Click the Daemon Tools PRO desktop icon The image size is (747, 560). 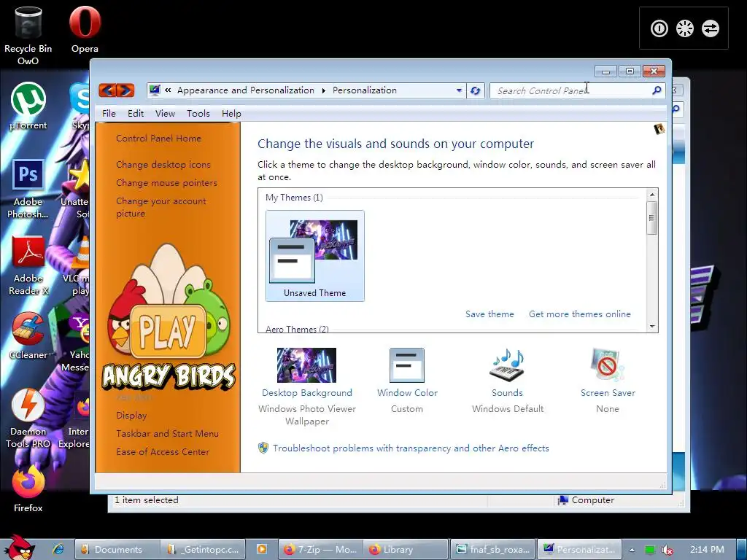click(x=28, y=419)
